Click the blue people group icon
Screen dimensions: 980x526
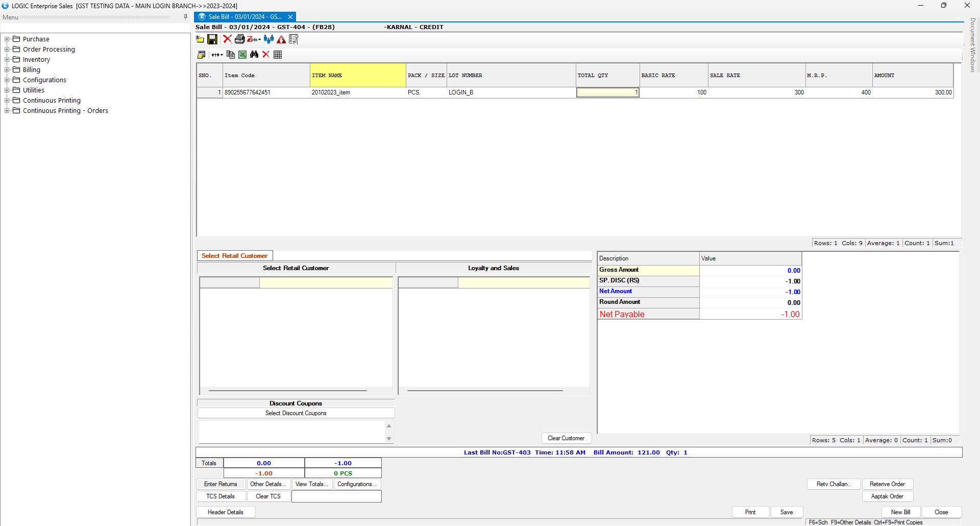pos(269,39)
